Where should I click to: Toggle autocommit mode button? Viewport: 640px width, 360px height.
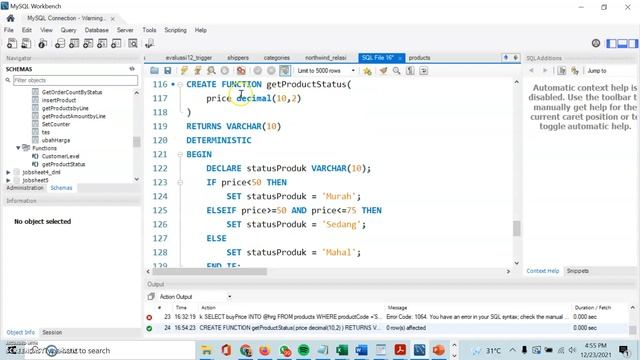[285, 71]
